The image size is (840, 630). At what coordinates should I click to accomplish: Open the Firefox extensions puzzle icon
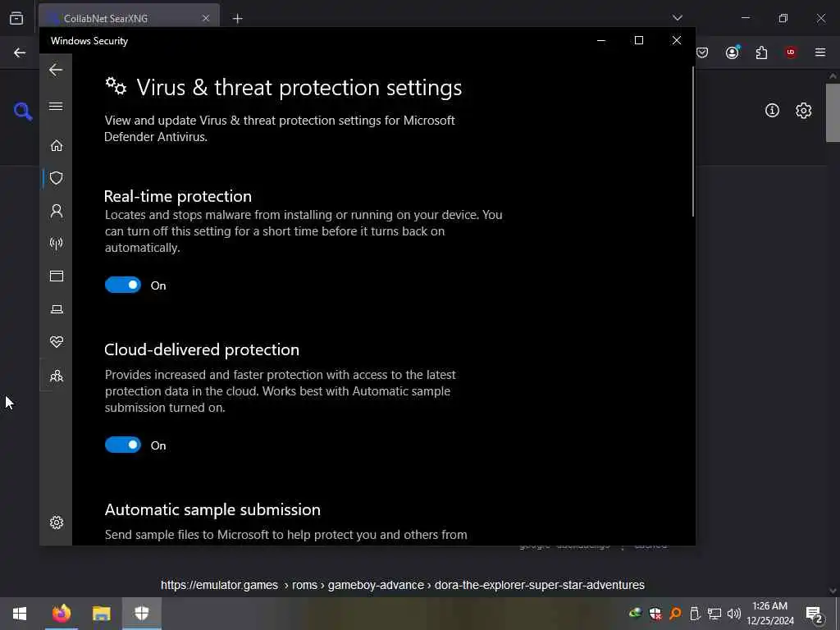click(761, 52)
